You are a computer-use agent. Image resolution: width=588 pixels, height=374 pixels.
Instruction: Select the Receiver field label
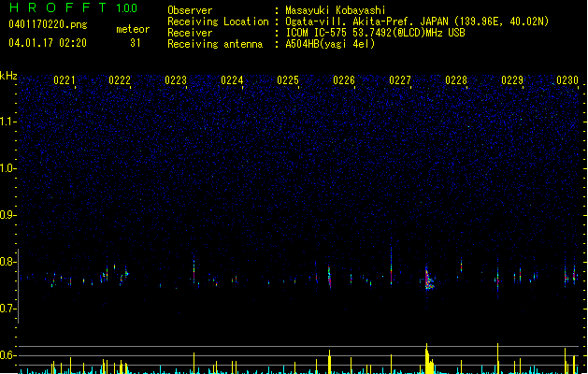coord(190,33)
